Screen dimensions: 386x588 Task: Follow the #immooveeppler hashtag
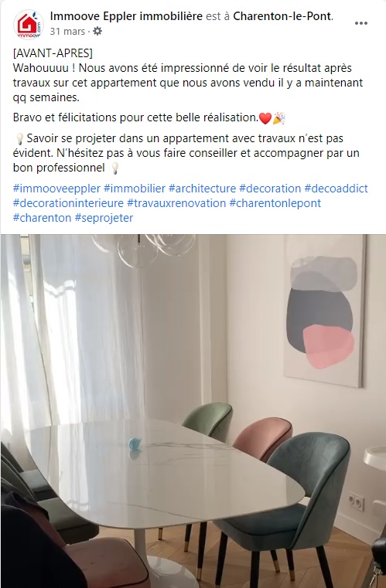coord(56,189)
